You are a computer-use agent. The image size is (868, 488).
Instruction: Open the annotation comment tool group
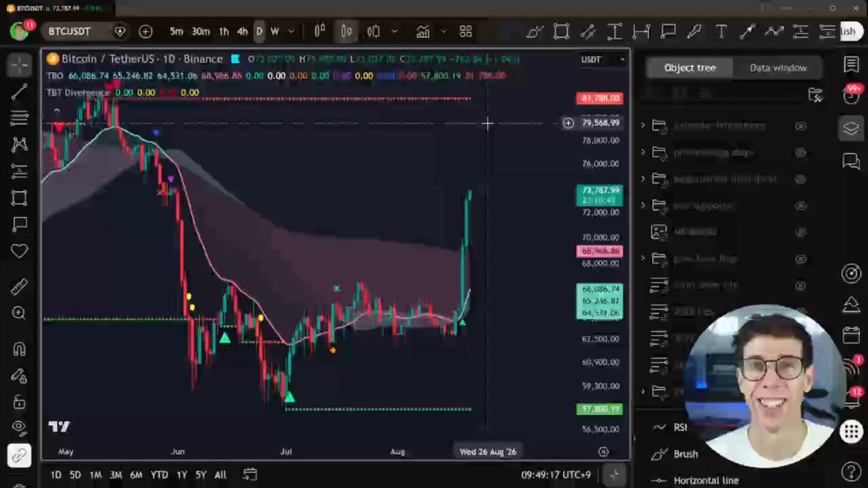click(x=19, y=225)
